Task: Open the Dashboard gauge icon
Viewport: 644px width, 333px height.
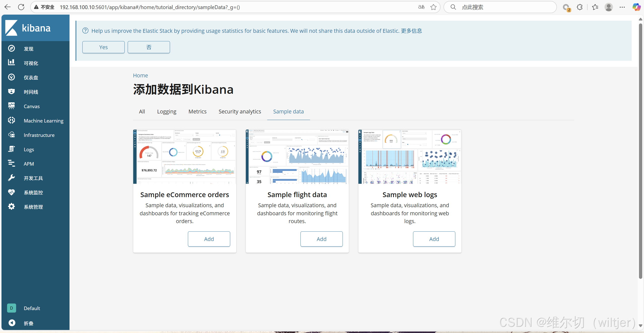Action: [x=11, y=77]
